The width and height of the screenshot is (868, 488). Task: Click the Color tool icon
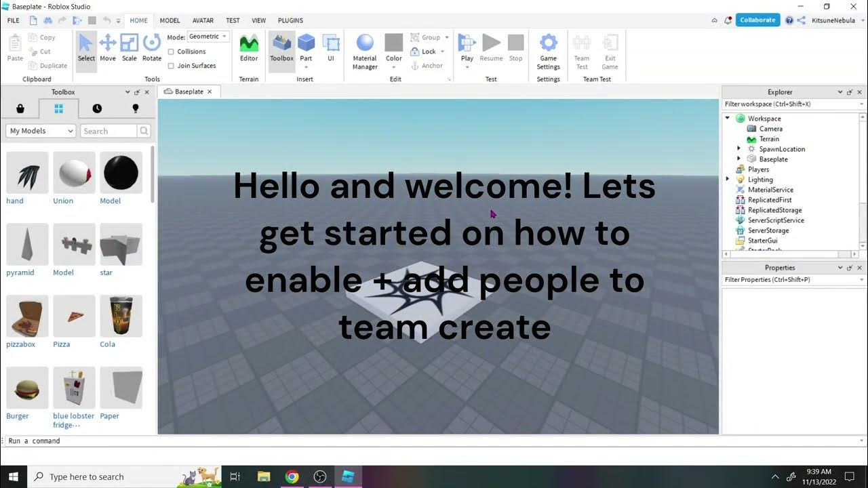(x=394, y=43)
